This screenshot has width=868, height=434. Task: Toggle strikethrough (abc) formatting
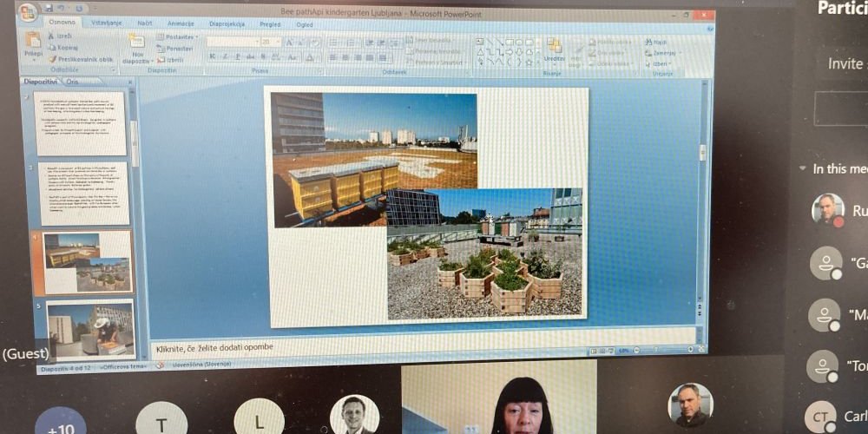click(x=251, y=56)
